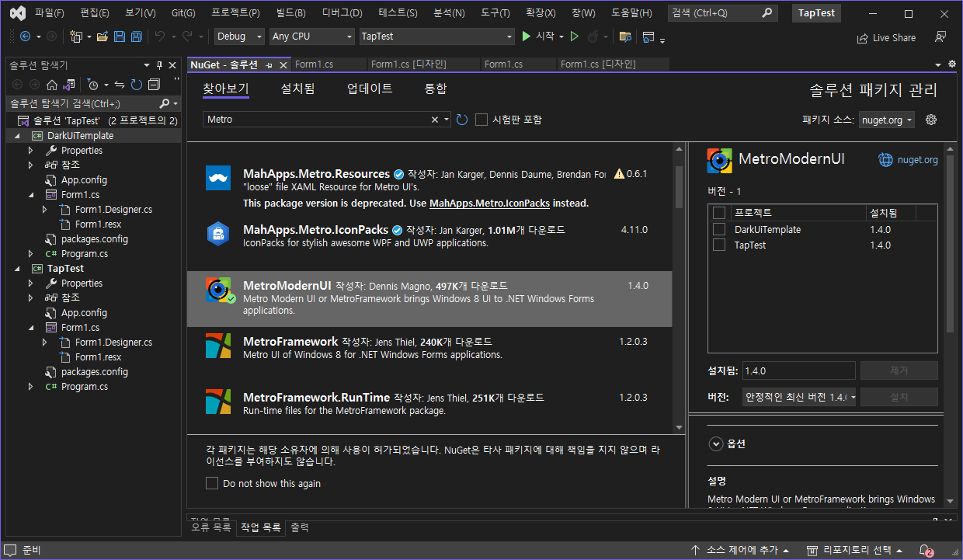This screenshot has height=560, width=963.
Task: Open the TapTest startup project dropdown
Action: (437, 37)
